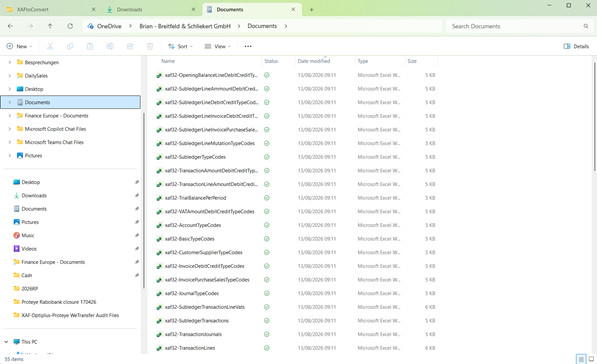Screen dimensions: 597x364
Task: Add a new tab with plus button
Action: click(311, 10)
